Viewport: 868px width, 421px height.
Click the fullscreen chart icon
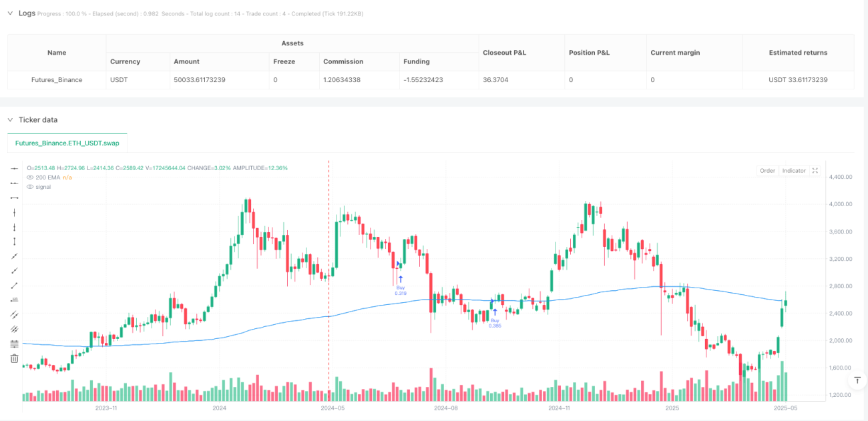(815, 171)
